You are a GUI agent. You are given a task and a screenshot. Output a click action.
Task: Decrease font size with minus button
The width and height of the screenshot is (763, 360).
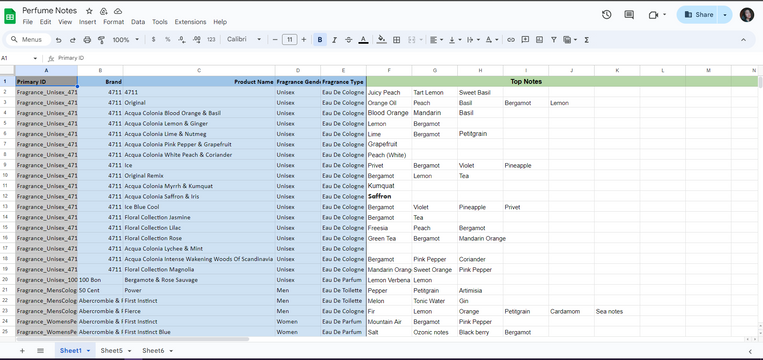[275, 40]
